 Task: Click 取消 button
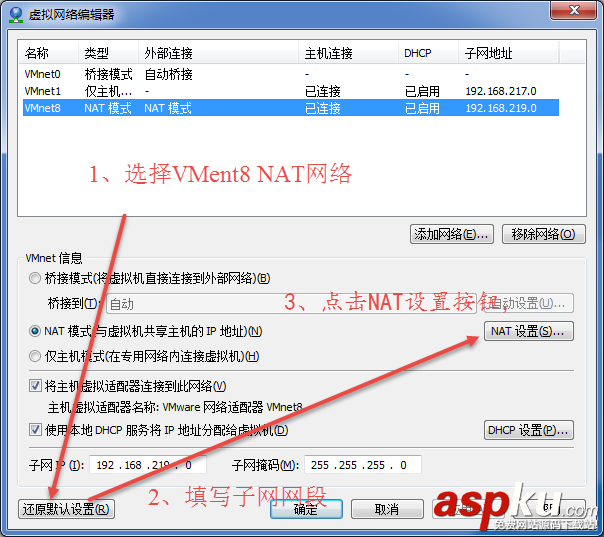tap(387, 509)
